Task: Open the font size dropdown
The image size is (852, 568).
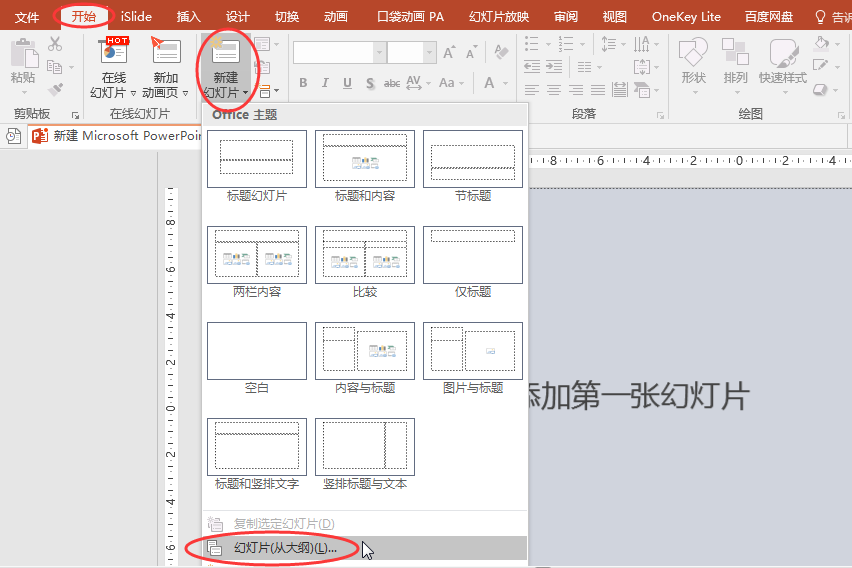Action: coord(429,53)
